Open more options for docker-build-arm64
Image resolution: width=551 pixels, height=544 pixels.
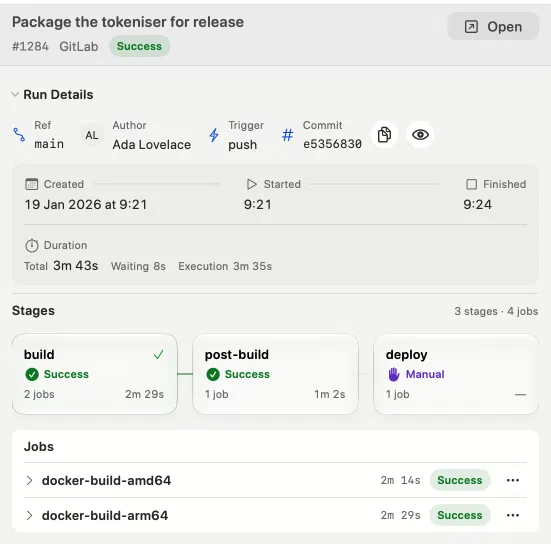pyautogui.click(x=513, y=516)
